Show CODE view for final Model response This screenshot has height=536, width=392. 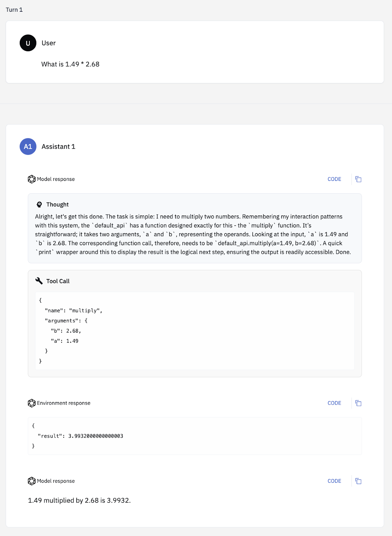[x=334, y=481]
